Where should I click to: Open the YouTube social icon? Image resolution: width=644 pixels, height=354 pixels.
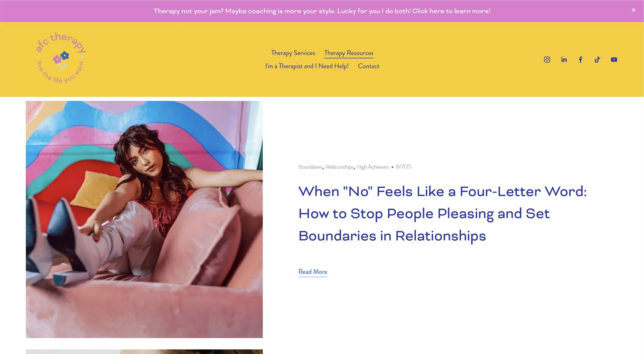coord(614,60)
